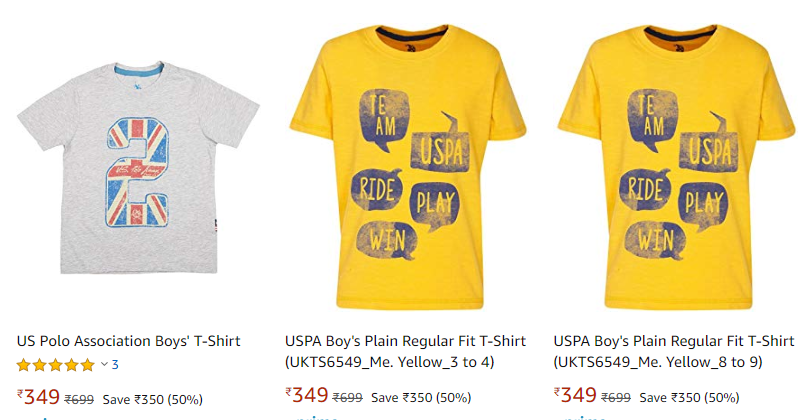Click the Union Jack number 2 graphic
The height and width of the screenshot is (420, 804).
(x=137, y=172)
